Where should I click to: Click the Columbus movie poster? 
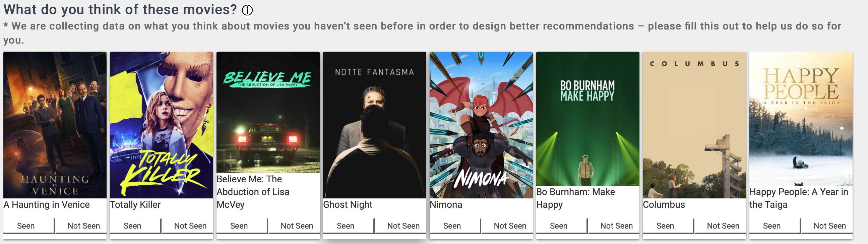click(x=694, y=125)
